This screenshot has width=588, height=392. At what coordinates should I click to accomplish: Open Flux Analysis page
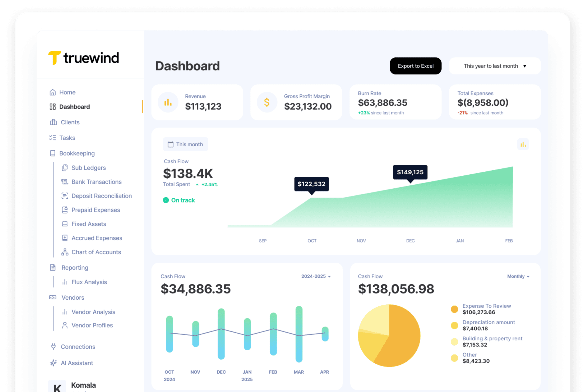point(89,282)
